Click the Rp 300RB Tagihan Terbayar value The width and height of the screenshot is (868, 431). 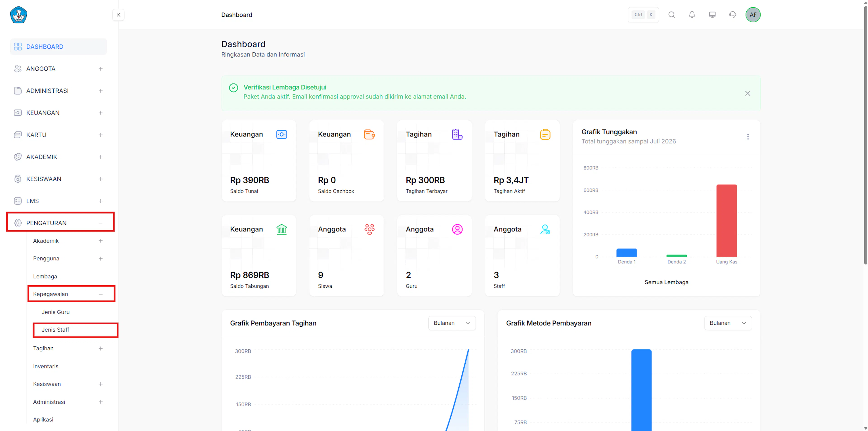click(425, 180)
